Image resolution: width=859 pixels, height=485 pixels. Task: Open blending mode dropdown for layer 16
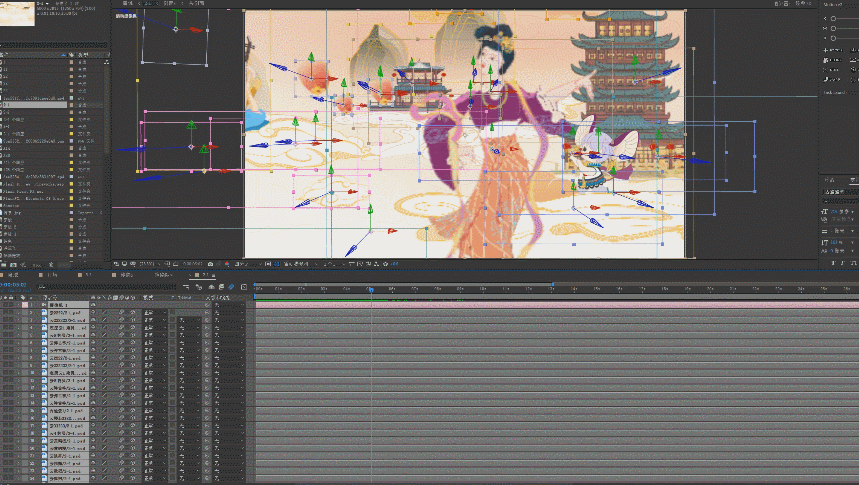[155, 418]
